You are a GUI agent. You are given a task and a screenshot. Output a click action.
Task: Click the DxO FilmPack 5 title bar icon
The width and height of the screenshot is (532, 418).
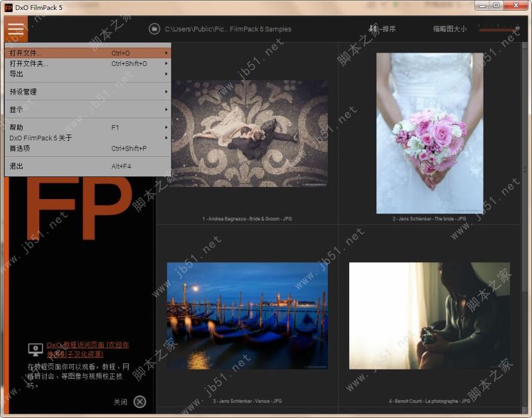point(9,7)
